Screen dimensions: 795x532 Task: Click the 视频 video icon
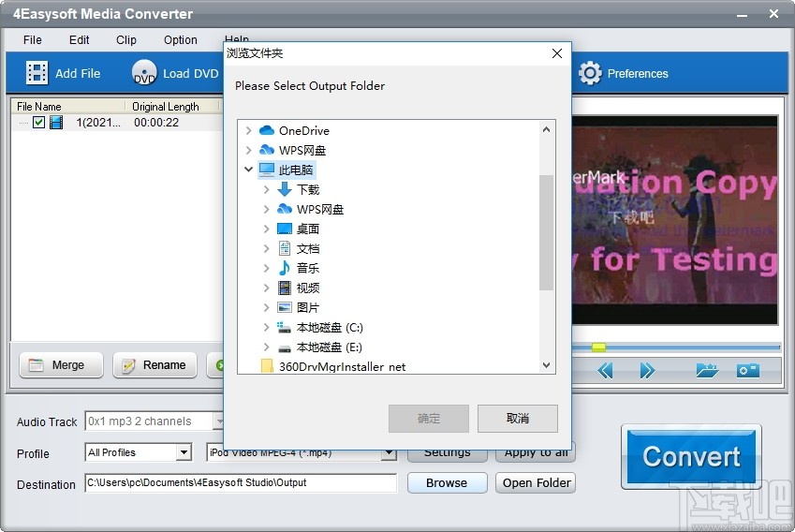285,288
